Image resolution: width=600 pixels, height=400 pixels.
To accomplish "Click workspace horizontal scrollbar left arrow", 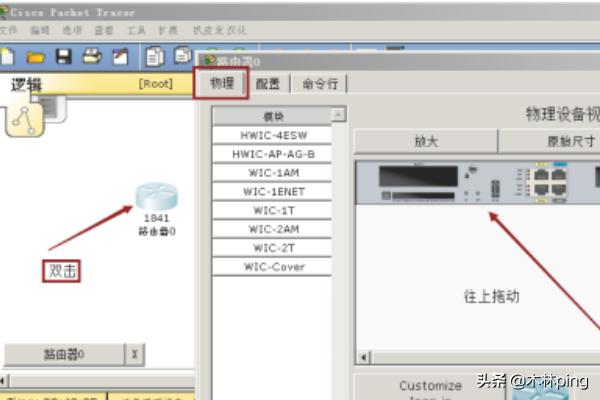I will pyautogui.click(x=3, y=381).
